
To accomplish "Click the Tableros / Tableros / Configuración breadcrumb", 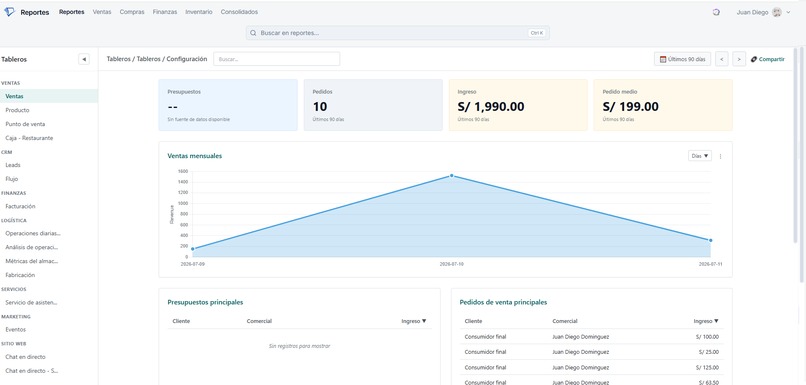I will pyautogui.click(x=157, y=59).
